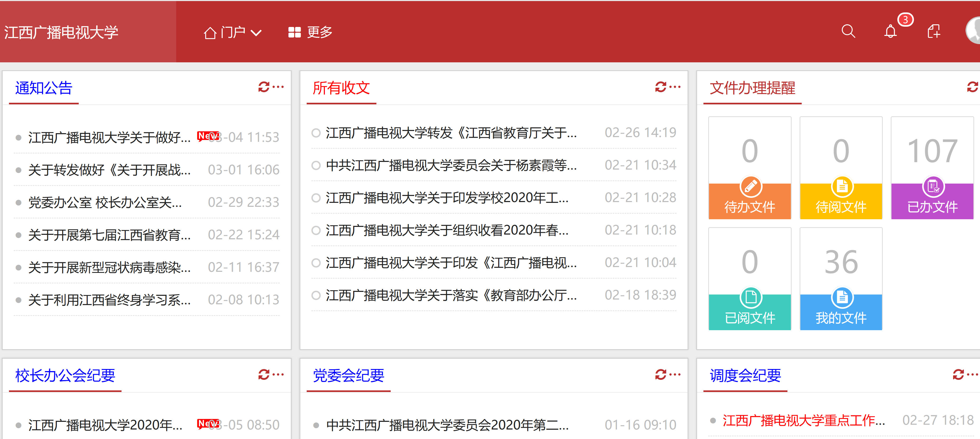Open 中共江西广播电视大学委员会关于杨素霞等...

click(x=451, y=165)
